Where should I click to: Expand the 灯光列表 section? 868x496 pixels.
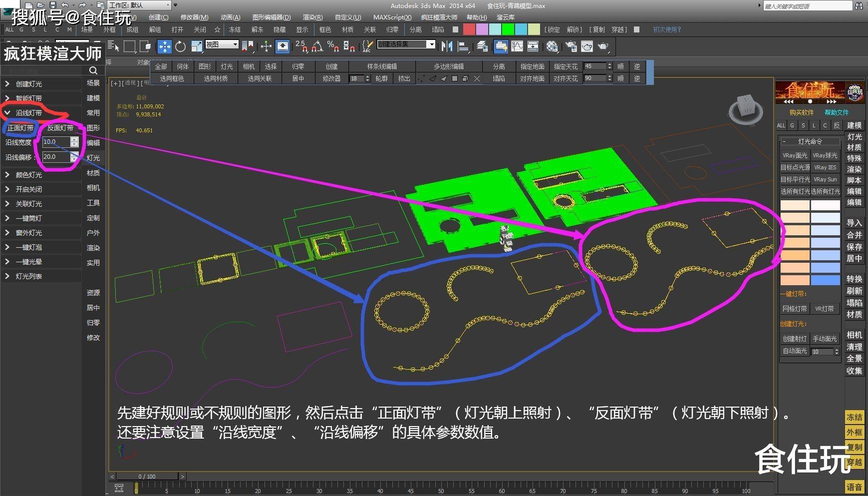[x=41, y=276]
